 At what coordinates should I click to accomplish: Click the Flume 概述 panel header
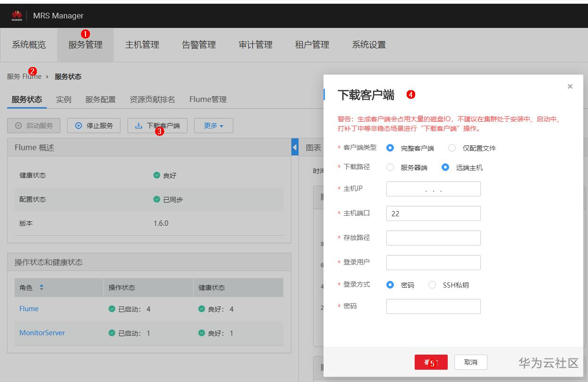point(149,148)
